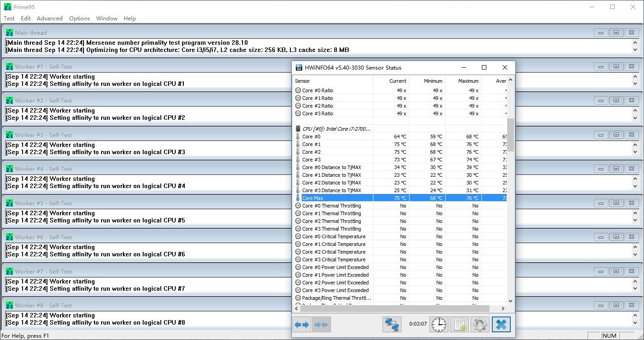
Task: Start sensor logging with the sheet-plus icon
Action: tap(459, 324)
